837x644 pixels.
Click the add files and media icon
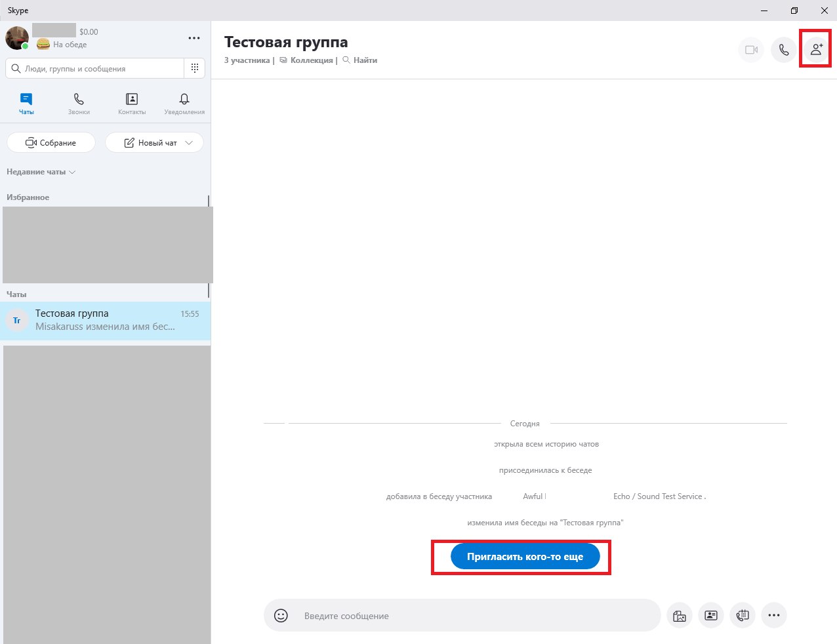(680, 615)
